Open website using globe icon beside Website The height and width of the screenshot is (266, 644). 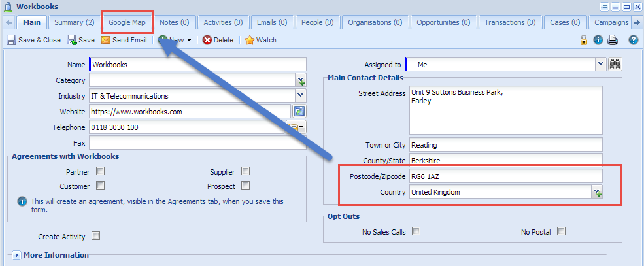coord(299,111)
